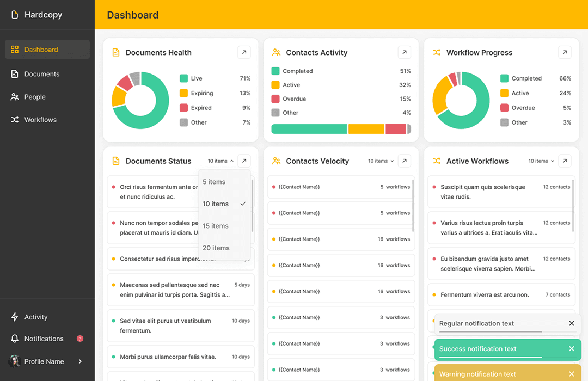Screen dimensions: 588x381
Task: Click the Hardcopy logo icon
Action: pyautogui.click(x=15, y=15)
